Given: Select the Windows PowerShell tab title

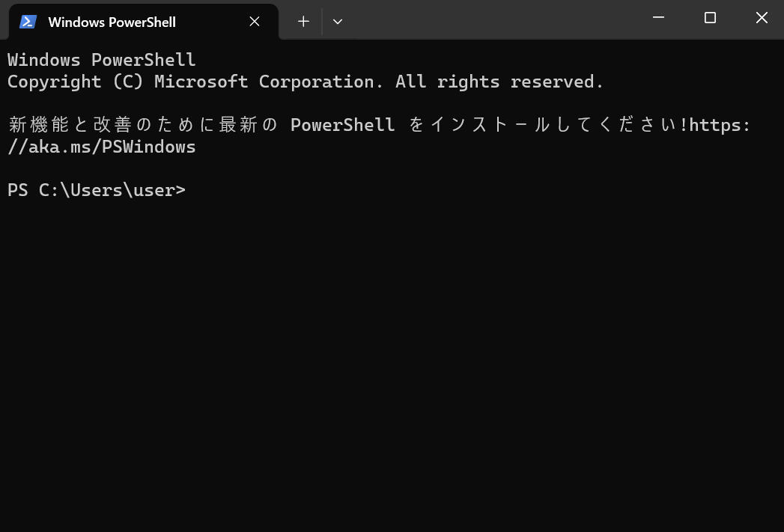Looking at the screenshot, I should coord(112,22).
